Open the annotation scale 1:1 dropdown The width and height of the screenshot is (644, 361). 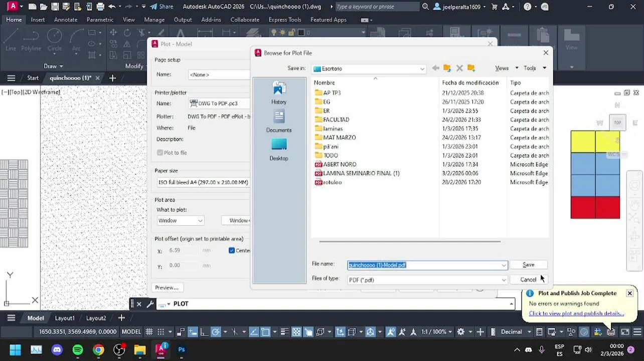click(437, 332)
